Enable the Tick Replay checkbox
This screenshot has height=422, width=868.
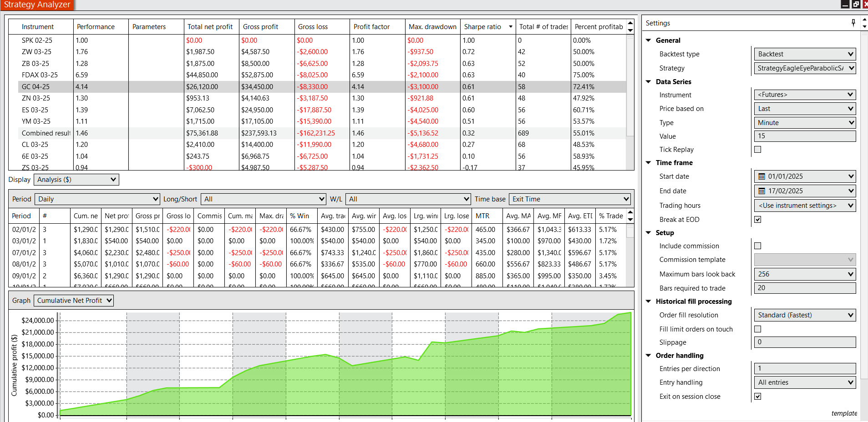point(758,150)
